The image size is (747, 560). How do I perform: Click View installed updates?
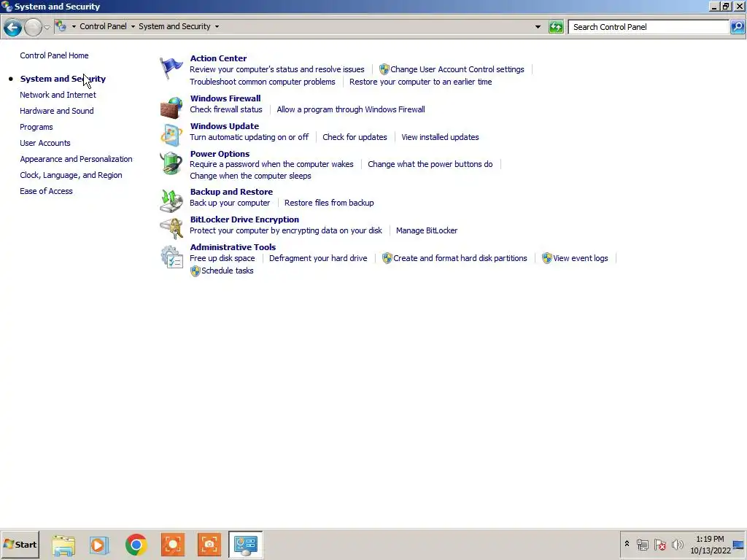440,137
